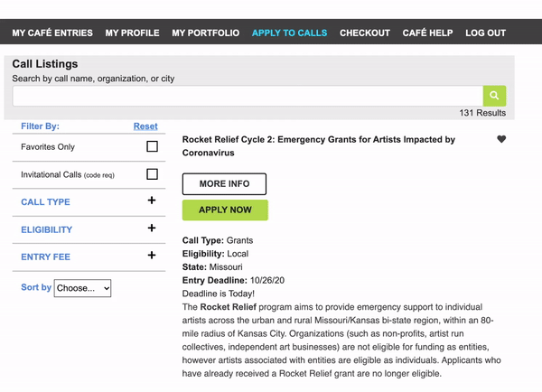Click Log Out in navigation bar

pos(485,33)
